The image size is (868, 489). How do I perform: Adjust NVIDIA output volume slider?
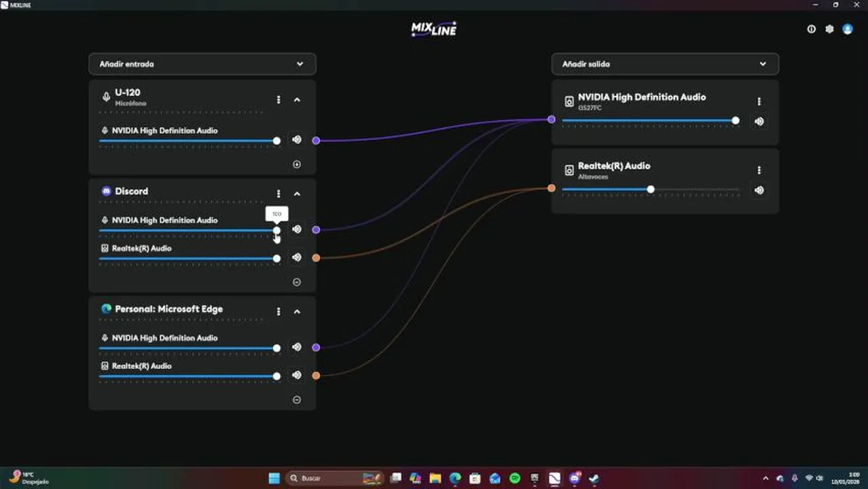coord(651,120)
